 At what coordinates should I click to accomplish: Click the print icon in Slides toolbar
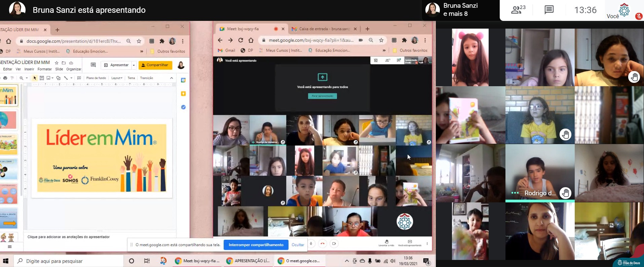tap(5, 78)
